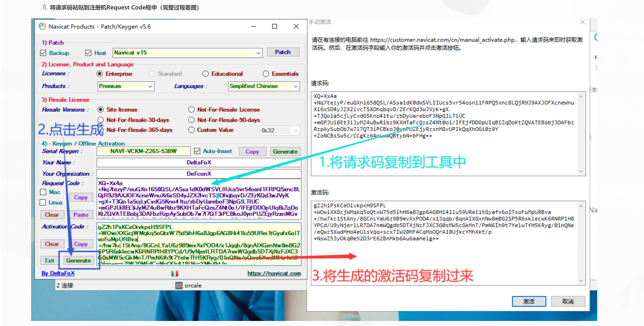Click the Your Organization field DeFconX
This screenshot has height=326, width=644.
199,174
